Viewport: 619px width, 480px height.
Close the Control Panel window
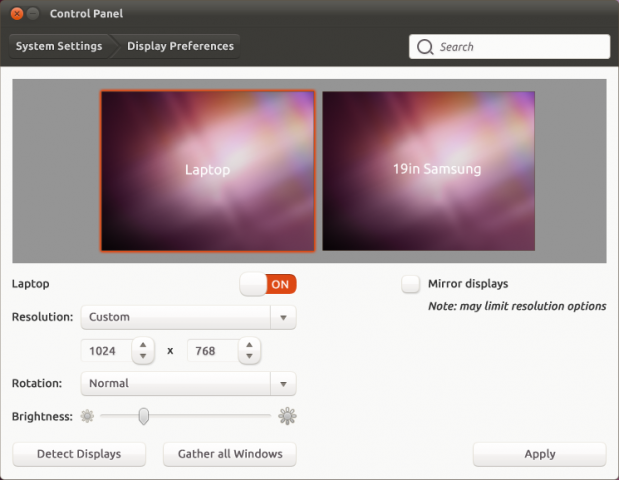coord(17,14)
